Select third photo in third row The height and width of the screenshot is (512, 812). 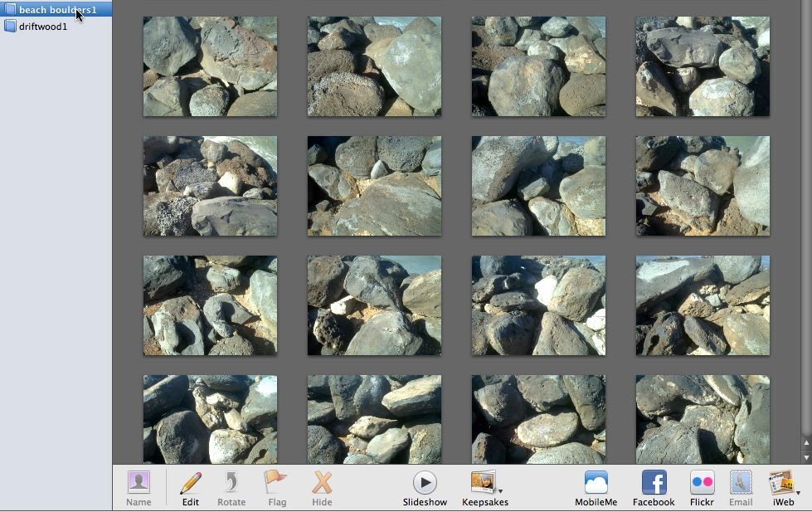click(538, 305)
